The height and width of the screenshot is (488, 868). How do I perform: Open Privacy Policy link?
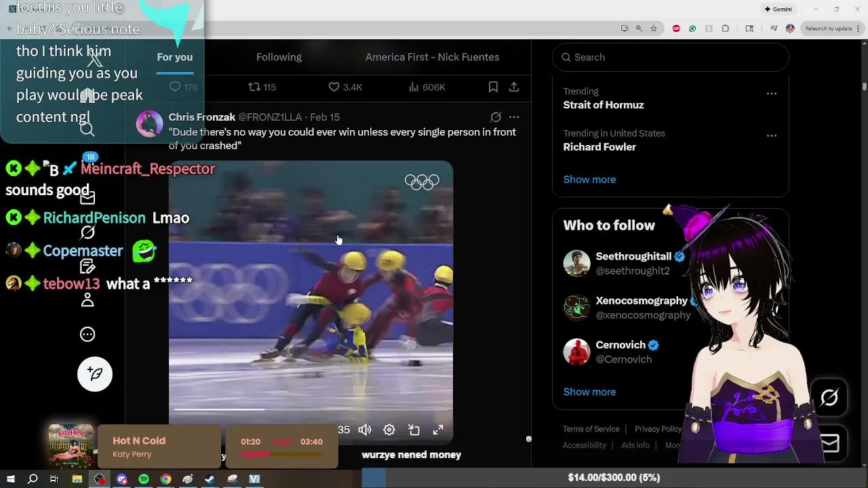pyautogui.click(x=658, y=429)
